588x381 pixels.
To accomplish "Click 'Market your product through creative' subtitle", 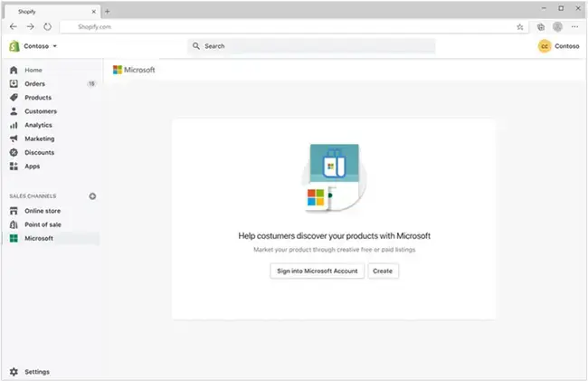I will tap(334, 250).
